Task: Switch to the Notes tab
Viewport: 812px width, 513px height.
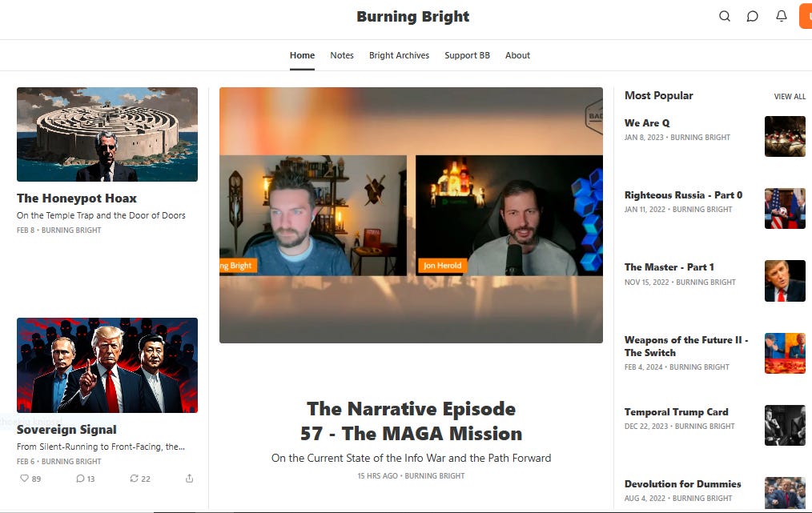Action: [x=342, y=55]
